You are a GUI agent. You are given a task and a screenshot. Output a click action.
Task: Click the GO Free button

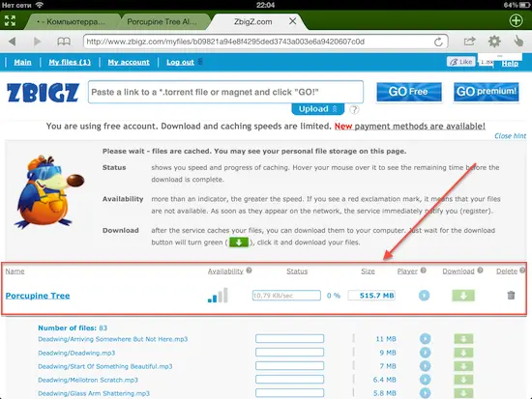409,92
